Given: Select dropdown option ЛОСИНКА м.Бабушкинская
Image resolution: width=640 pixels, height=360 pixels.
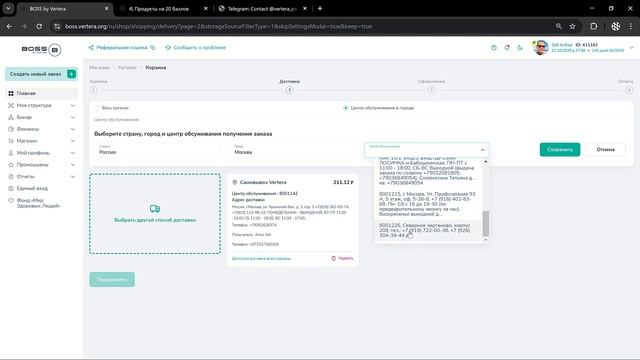Looking at the screenshot, I should pos(427,173).
